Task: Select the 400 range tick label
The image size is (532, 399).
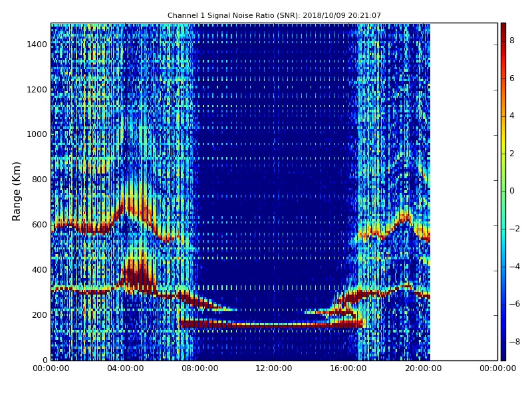Action: [39, 270]
